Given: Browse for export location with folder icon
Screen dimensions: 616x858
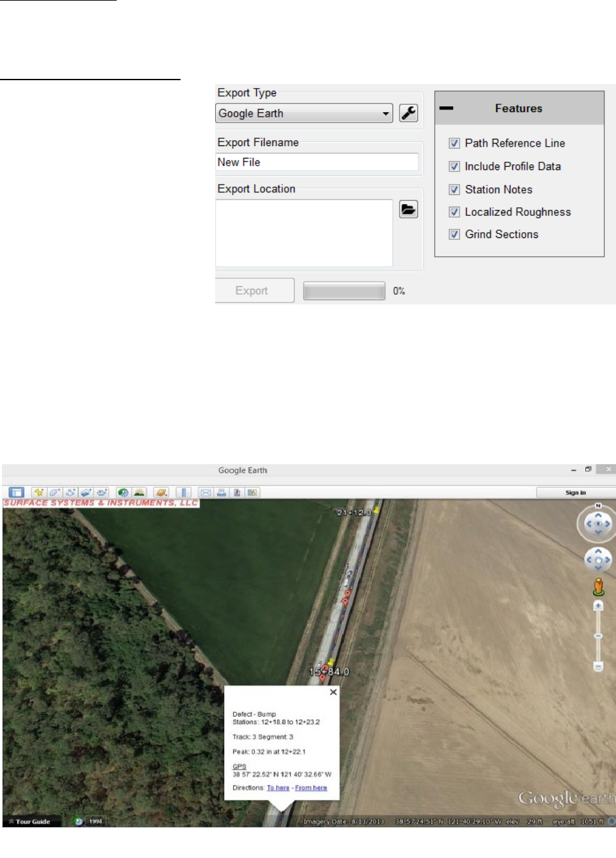Looking at the screenshot, I should click(408, 209).
